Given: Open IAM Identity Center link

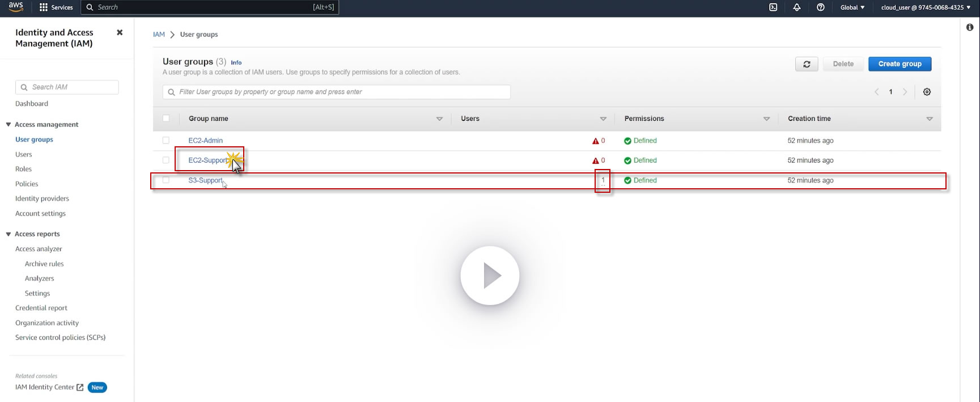Looking at the screenshot, I should (45, 387).
